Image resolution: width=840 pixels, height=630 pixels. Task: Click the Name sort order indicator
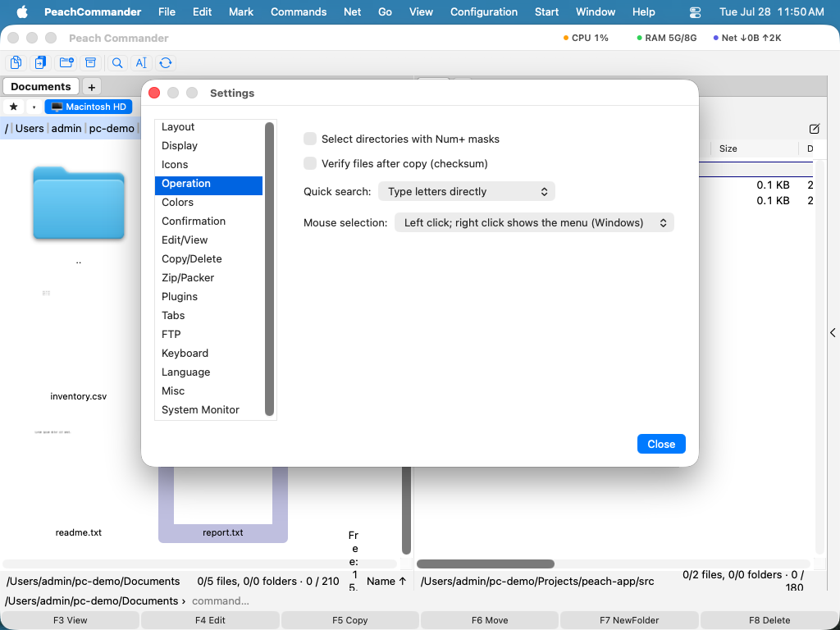386,581
